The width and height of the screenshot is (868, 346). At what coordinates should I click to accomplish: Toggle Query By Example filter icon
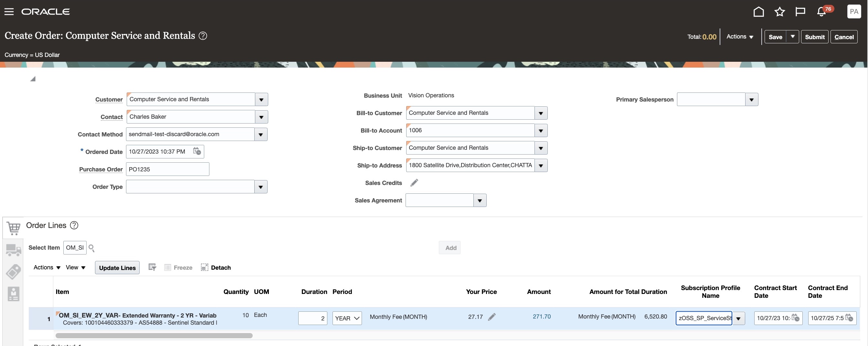[x=152, y=267]
